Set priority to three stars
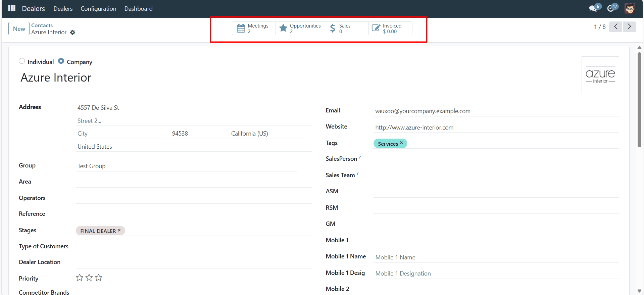 (x=99, y=278)
